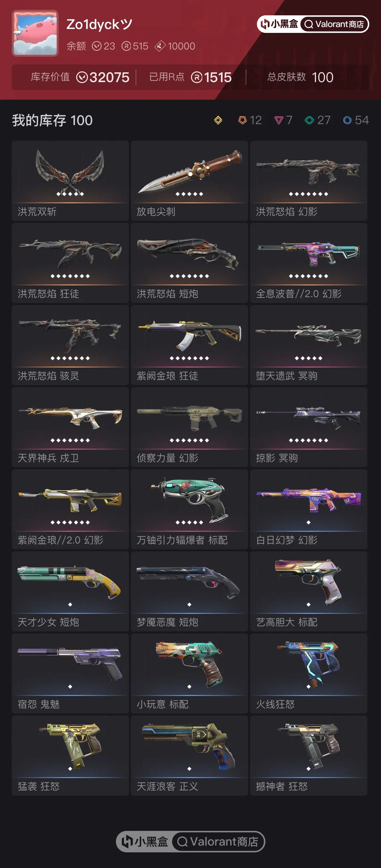The width and height of the screenshot is (381, 868).
Task: Tap the 库存价值 32075 inventory value stat
Action: click(80, 78)
